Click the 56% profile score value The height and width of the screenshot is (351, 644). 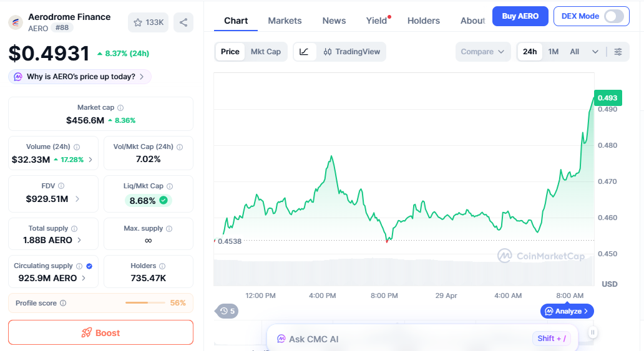[x=178, y=303]
